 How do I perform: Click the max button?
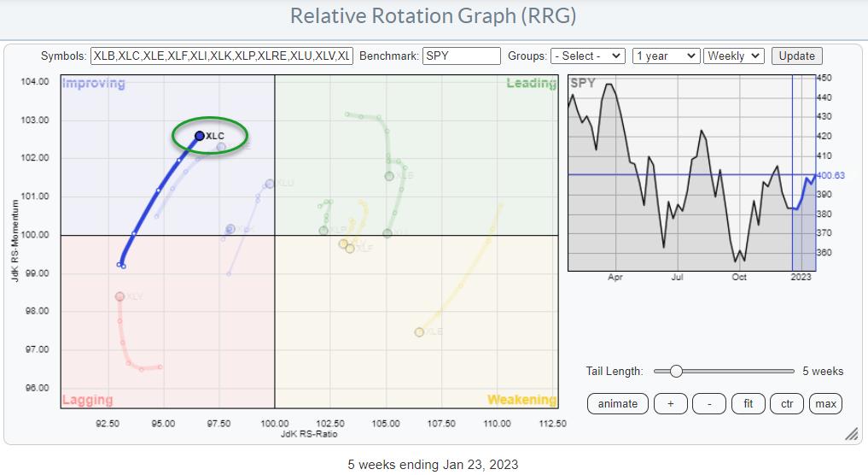tap(824, 403)
